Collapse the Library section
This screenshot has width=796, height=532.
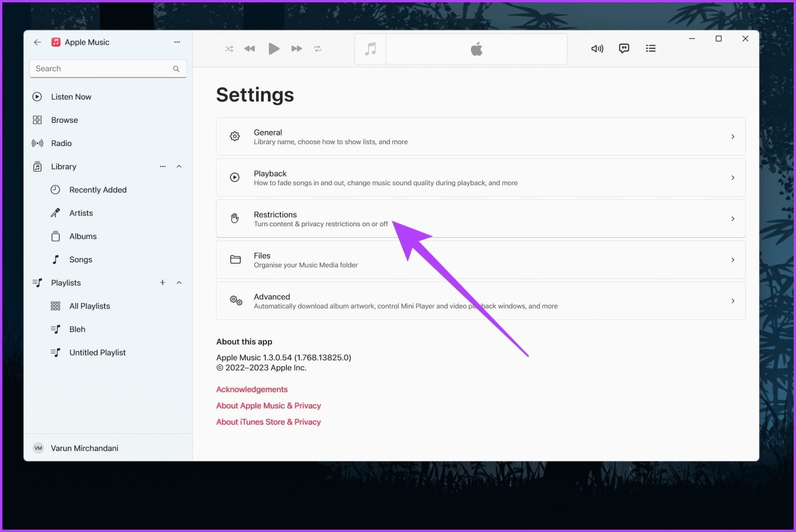(x=179, y=166)
